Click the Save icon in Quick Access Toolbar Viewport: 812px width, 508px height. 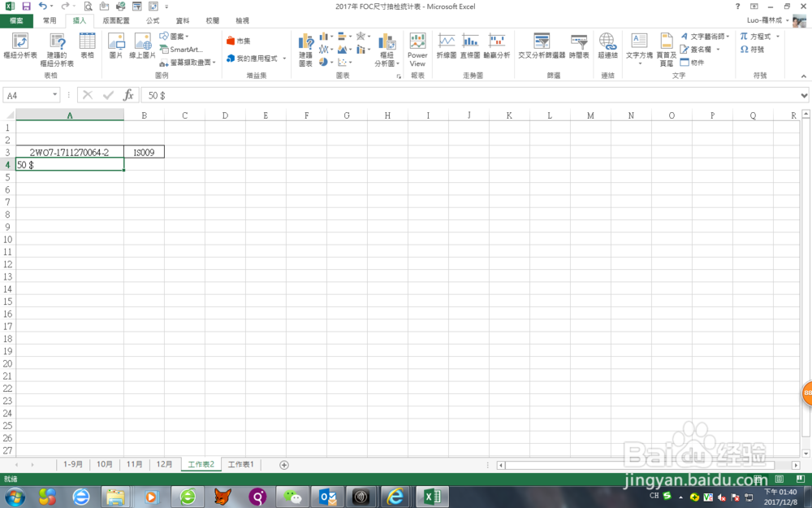point(26,7)
